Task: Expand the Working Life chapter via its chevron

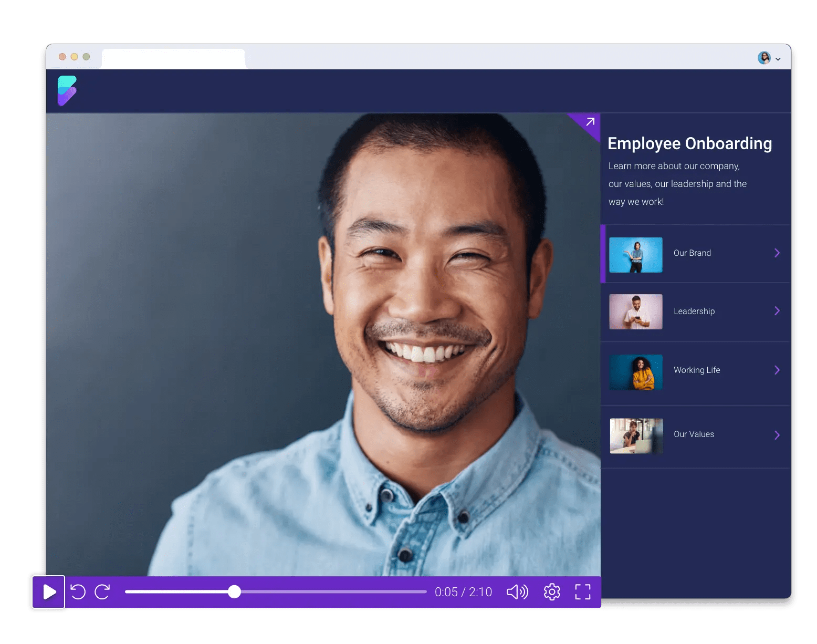Action: 777,370
